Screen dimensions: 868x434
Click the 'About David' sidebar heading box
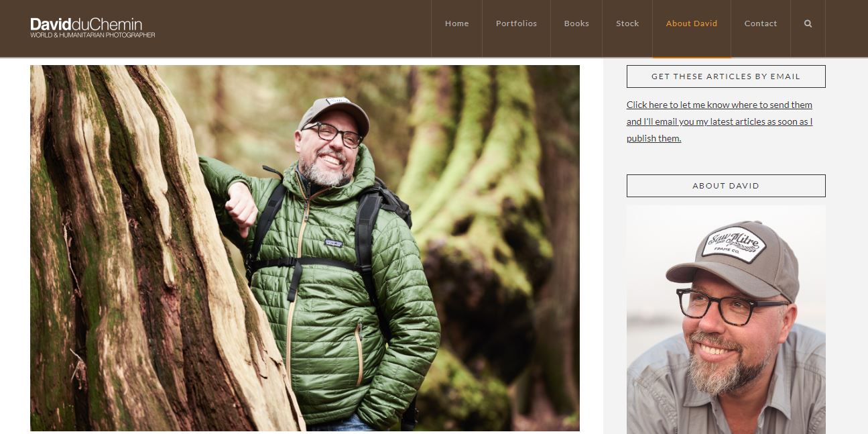click(726, 186)
